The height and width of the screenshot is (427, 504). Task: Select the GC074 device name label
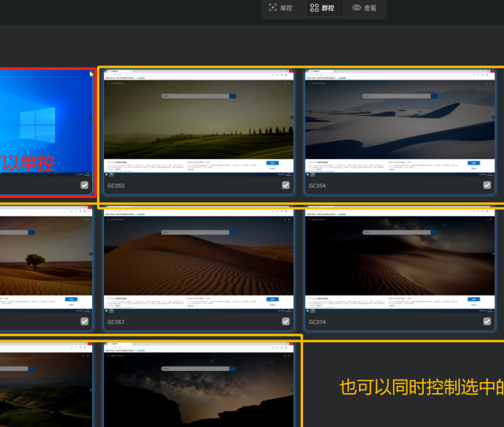click(x=317, y=322)
